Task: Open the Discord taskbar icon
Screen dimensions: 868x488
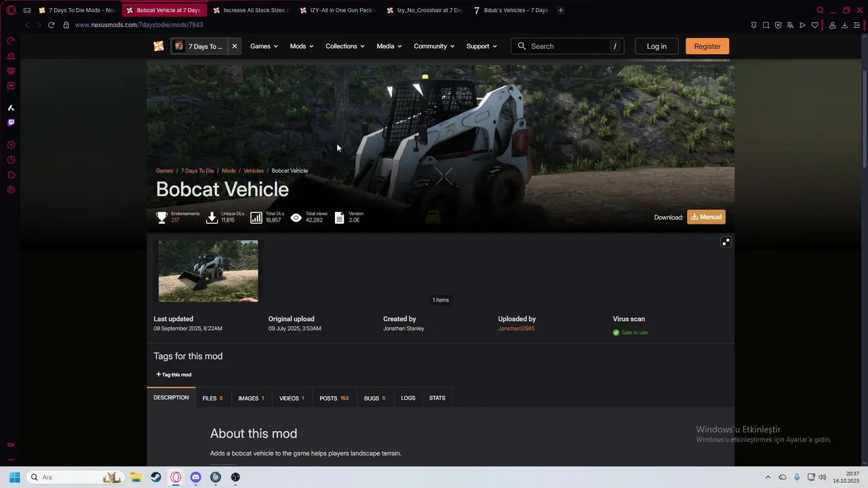Action: point(195,477)
